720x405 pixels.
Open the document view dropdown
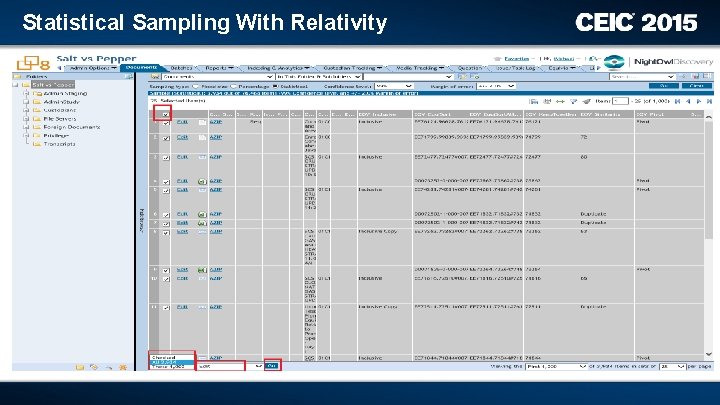(x=217, y=77)
